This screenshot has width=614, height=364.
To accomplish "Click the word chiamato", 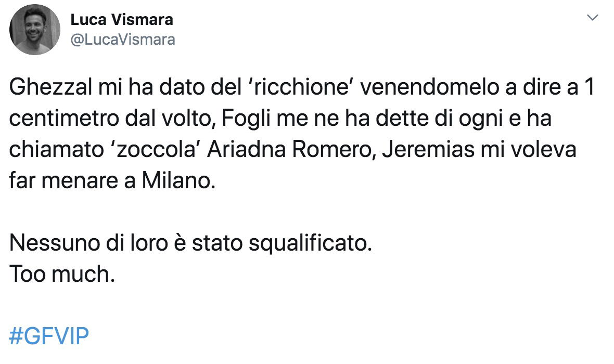I will (56, 150).
